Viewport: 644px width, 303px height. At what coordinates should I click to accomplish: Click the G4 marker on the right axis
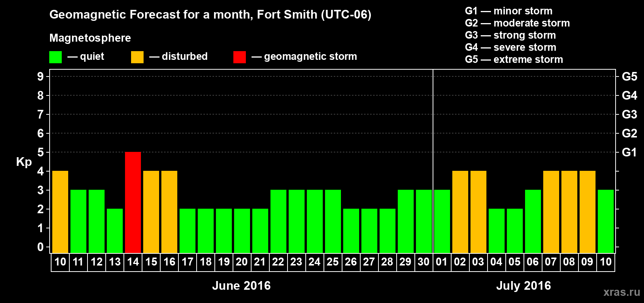630,95
